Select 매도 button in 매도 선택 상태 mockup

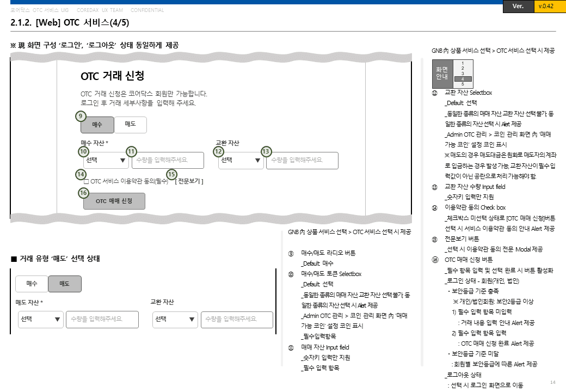pyautogui.click(x=65, y=284)
